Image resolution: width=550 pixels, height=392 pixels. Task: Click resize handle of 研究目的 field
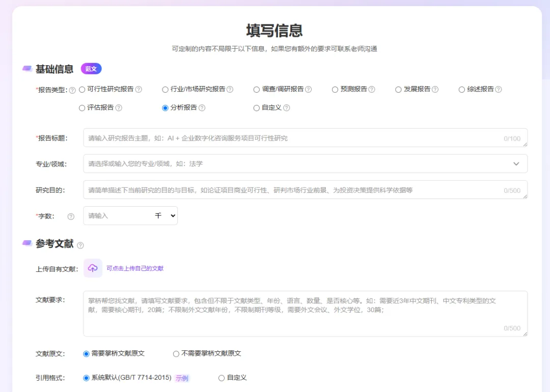click(x=525, y=197)
